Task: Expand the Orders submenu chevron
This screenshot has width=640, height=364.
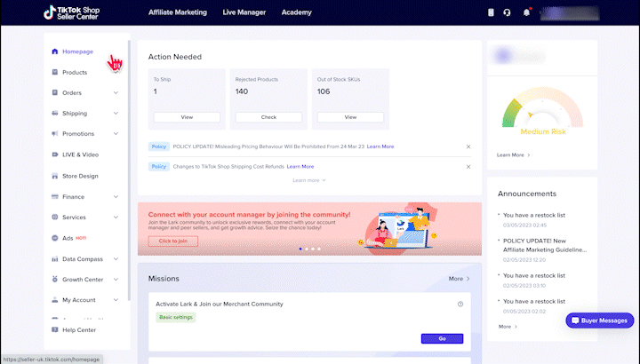Action: coord(116,92)
